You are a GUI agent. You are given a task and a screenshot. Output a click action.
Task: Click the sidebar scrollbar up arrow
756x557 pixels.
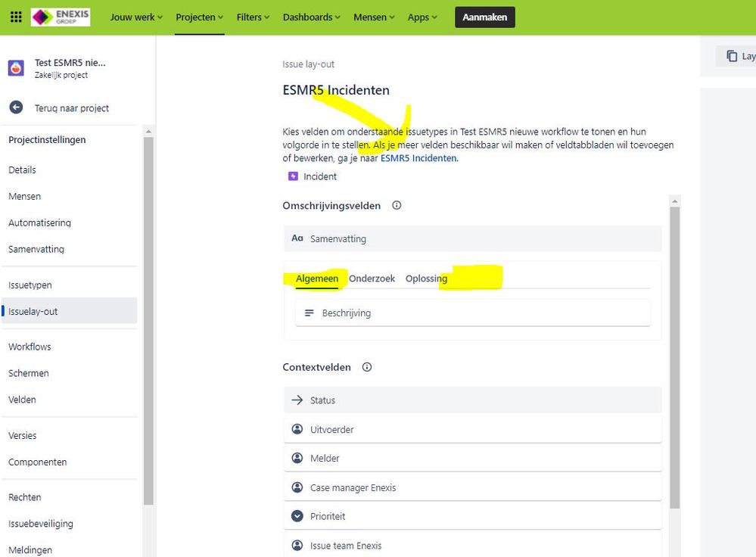point(148,131)
